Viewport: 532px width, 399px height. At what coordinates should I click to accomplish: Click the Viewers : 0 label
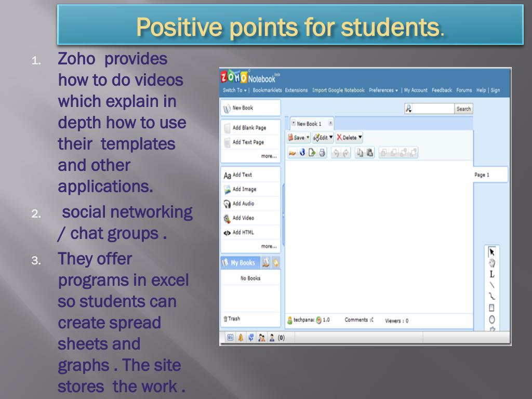pyautogui.click(x=396, y=321)
